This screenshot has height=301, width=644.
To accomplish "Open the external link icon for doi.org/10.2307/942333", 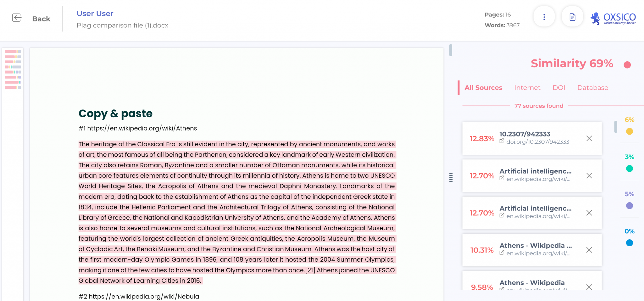I will coord(502,142).
